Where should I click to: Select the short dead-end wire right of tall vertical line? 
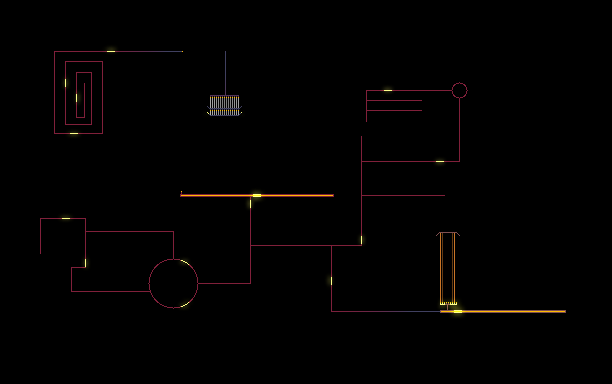403,196
